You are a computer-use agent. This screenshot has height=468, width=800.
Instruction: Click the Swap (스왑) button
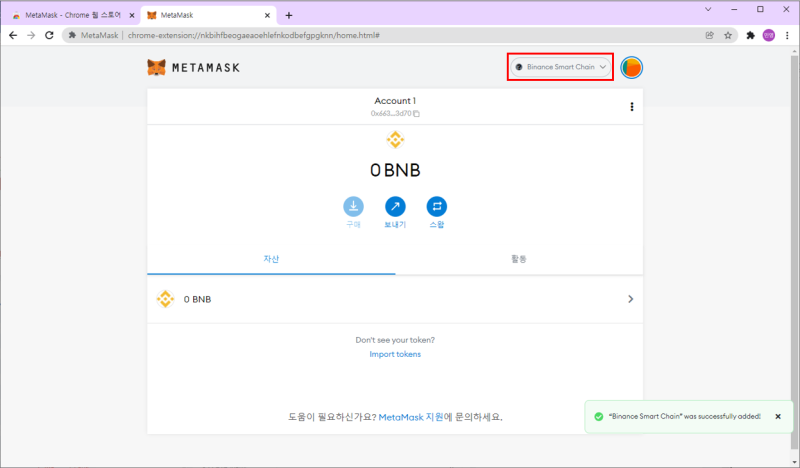(437, 207)
